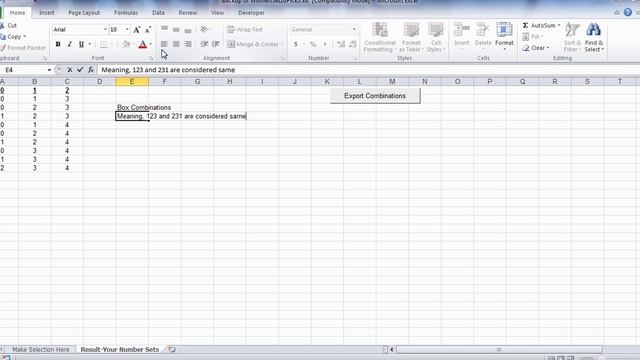Click the Insert Function fx icon
Image resolution: width=640 pixels, height=360 pixels.
[91, 70]
